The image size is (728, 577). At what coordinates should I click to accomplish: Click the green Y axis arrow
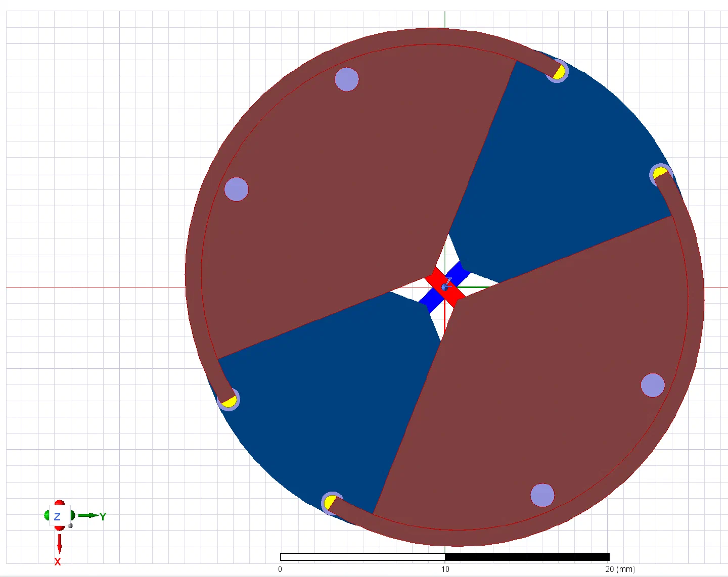point(89,515)
